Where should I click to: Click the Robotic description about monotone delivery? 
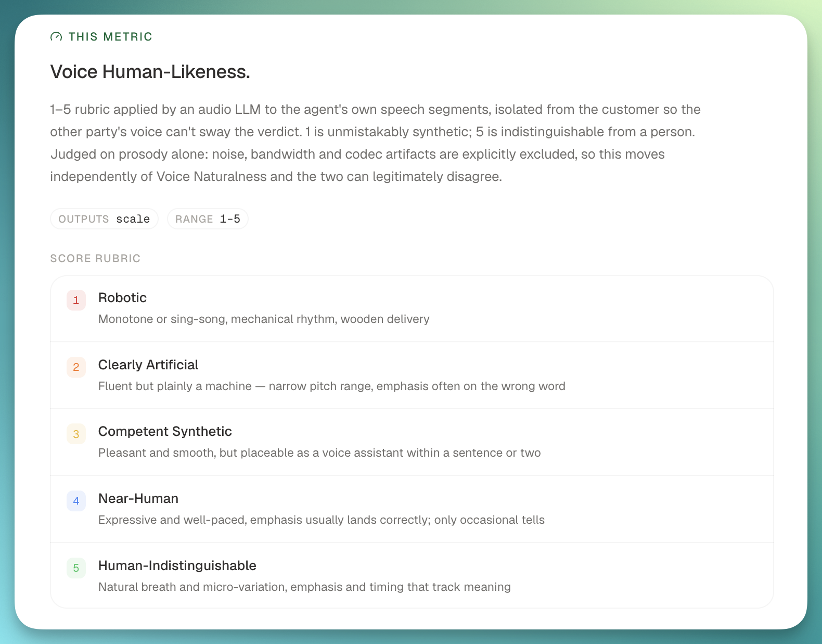(264, 319)
